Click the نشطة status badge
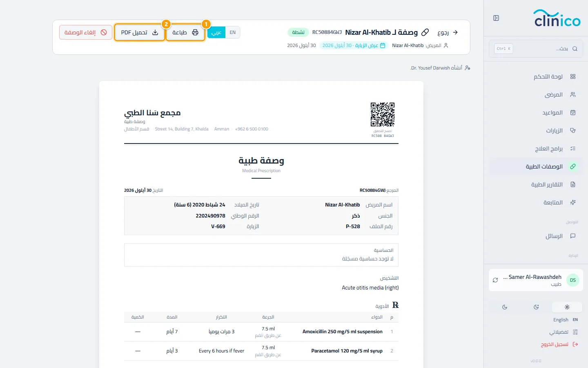 [298, 32]
